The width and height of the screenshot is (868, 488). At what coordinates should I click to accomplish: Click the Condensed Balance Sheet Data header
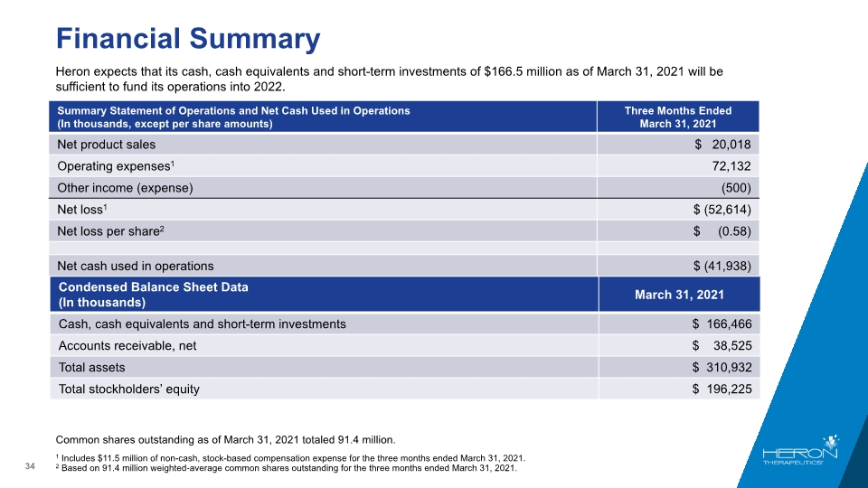154,295
